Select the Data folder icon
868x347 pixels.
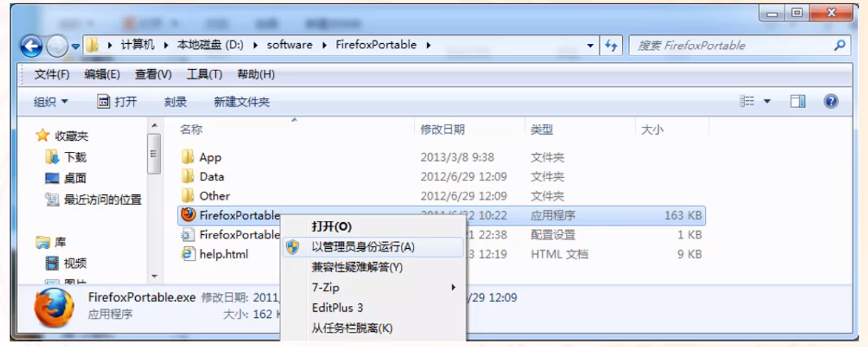[188, 176]
